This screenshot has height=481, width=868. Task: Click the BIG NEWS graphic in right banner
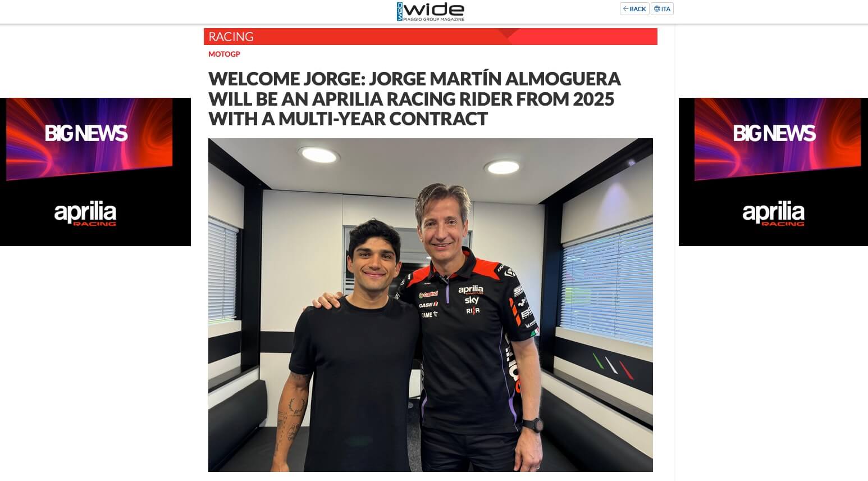click(x=777, y=139)
